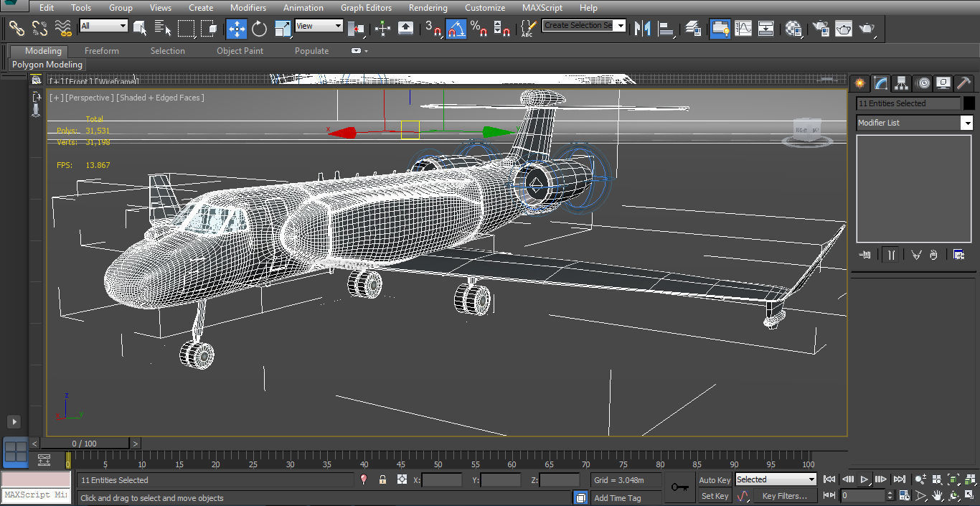Activate the Select and Move tool
Screen dimensions: 980x506
[237, 29]
